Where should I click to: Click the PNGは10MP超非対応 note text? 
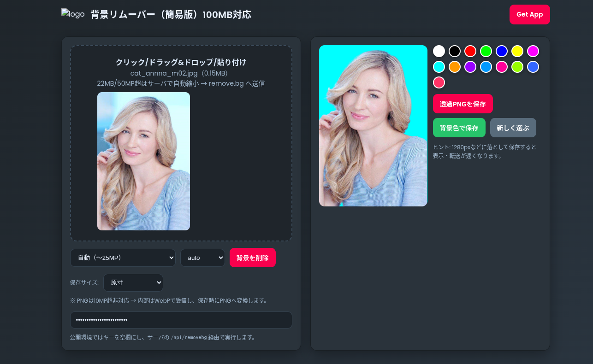pos(169,300)
